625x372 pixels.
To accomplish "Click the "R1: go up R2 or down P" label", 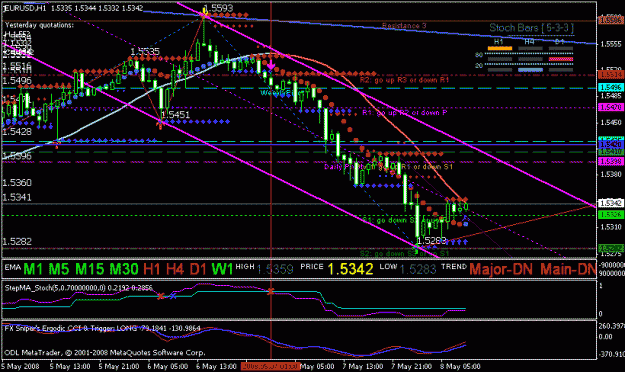I will tap(405, 113).
